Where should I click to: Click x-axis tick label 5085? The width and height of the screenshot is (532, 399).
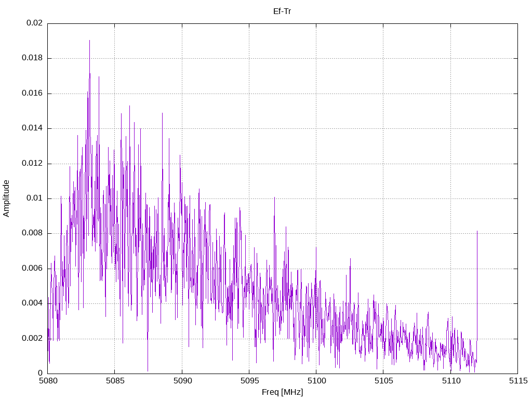(115, 381)
